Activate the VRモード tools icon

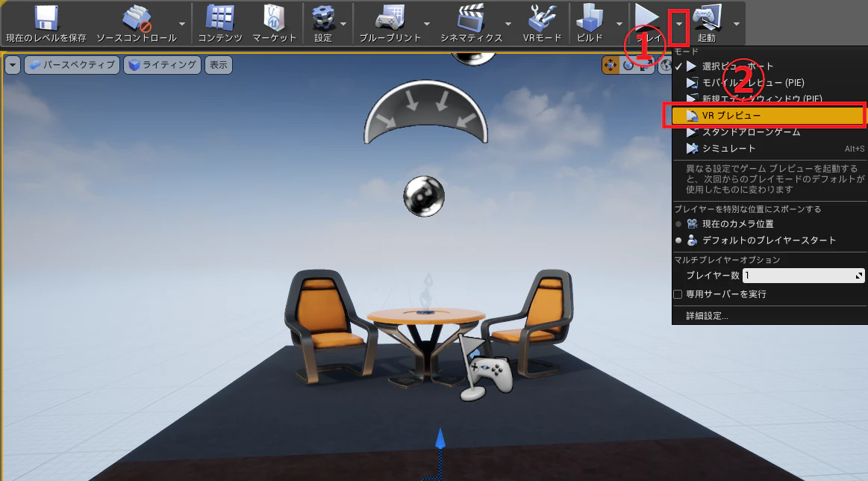(x=542, y=18)
